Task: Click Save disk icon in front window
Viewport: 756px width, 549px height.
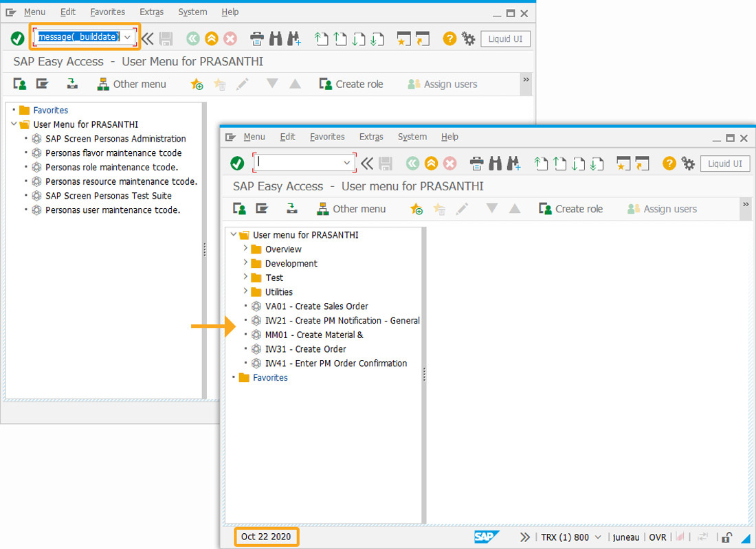Action: pyautogui.click(x=386, y=164)
